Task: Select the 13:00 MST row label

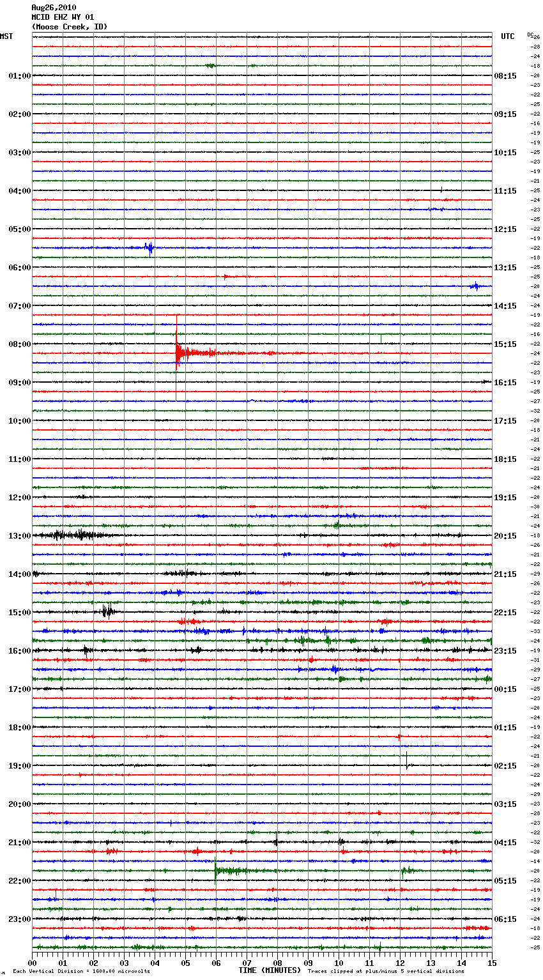Action: click(20, 536)
